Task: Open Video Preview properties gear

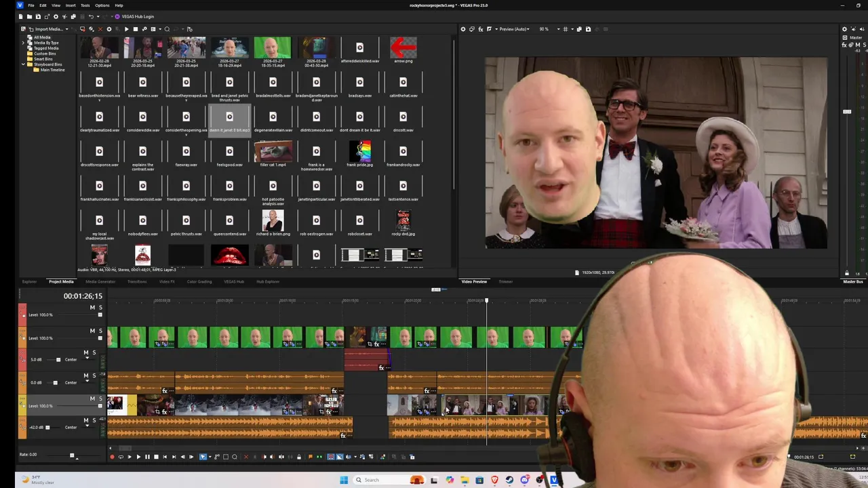Action: point(463,29)
